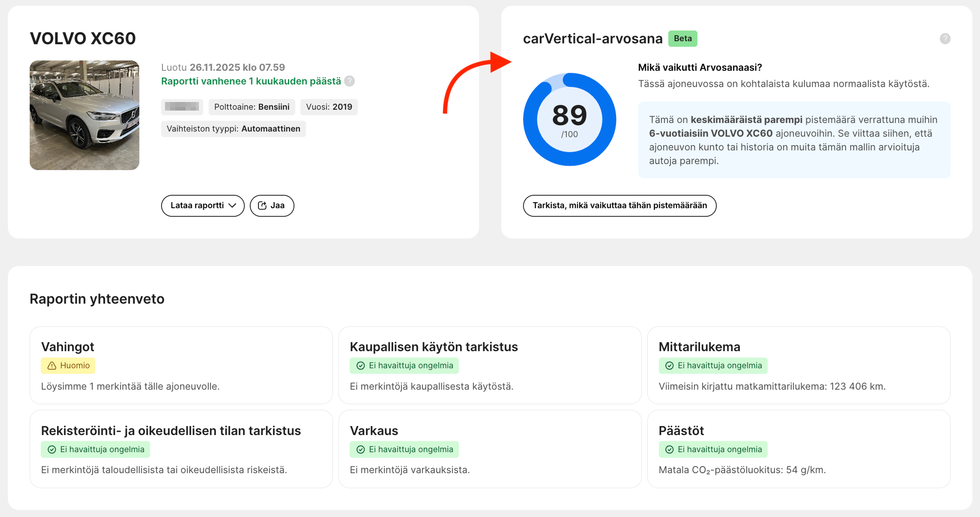Open the Lataa raportti download dropdown
Screen dimensions: 980x517
click(x=202, y=206)
